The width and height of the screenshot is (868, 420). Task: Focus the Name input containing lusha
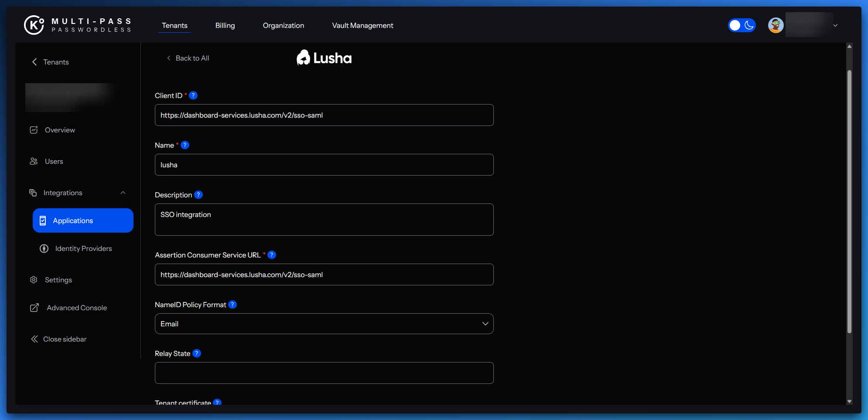click(x=324, y=165)
